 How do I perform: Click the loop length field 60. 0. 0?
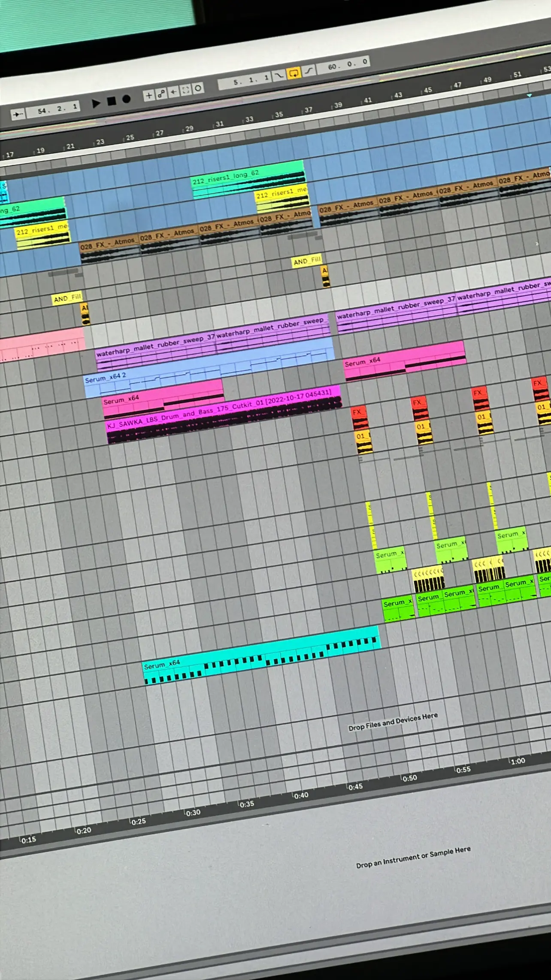click(343, 65)
